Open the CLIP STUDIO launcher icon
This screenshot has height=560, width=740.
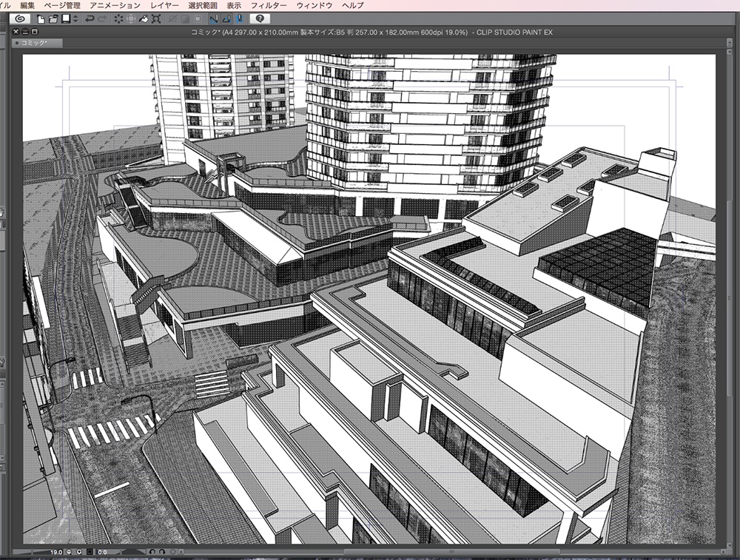coord(20,18)
